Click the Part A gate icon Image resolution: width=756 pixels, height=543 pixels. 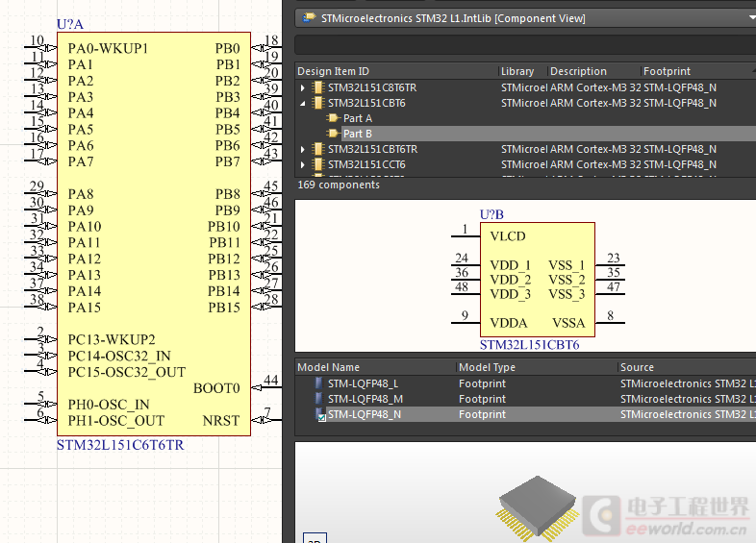coord(333,118)
